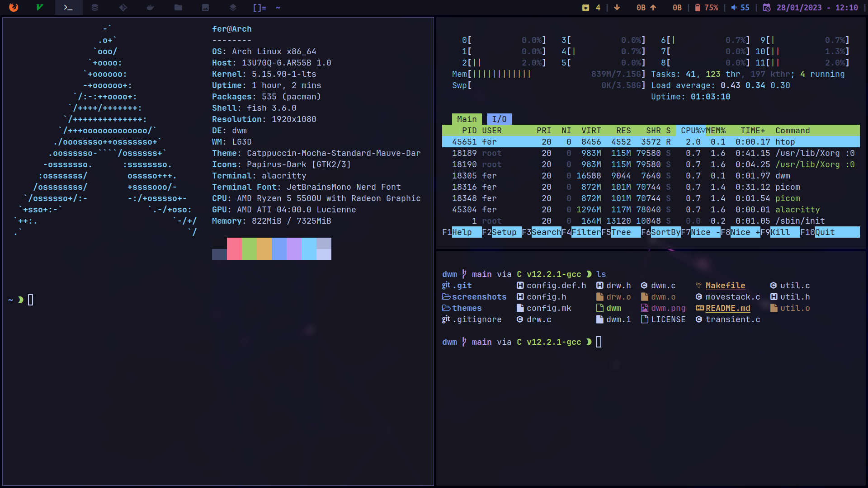Click the volume speaker indicator
Viewport: 868px width, 488px height.
pyautogui.click(x=734, y=7)
